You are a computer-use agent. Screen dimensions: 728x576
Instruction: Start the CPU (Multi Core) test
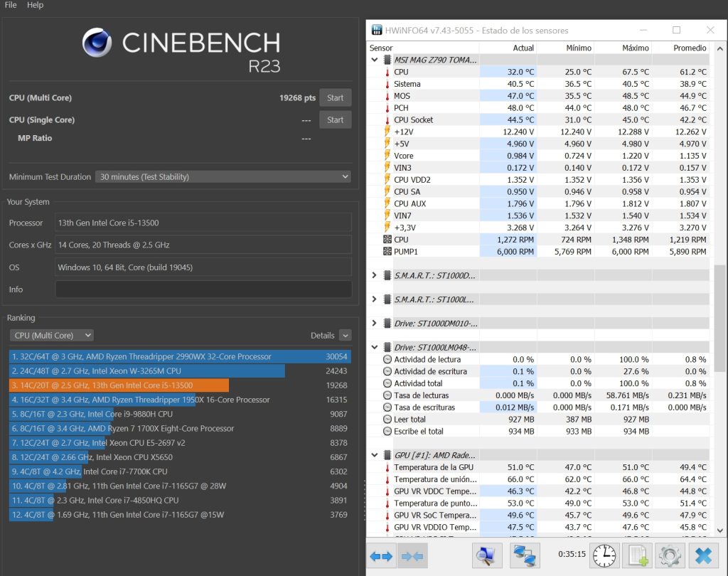(x=336, y=98)
